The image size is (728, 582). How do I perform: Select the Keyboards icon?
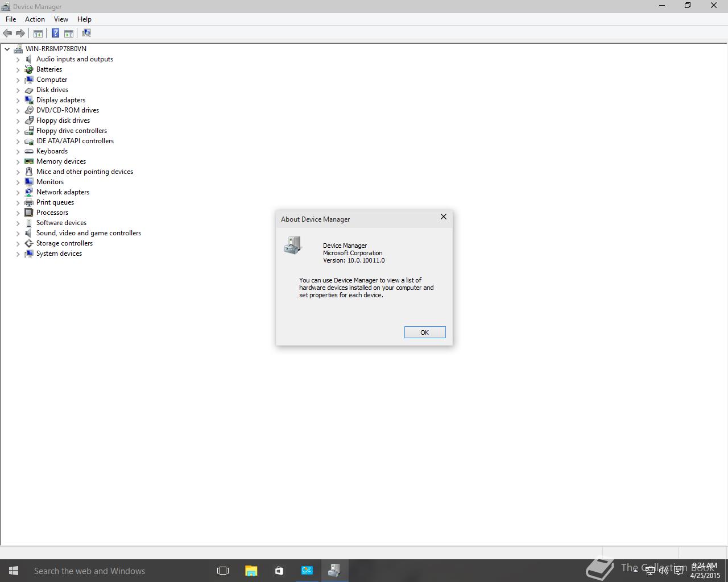click(29, 151)
